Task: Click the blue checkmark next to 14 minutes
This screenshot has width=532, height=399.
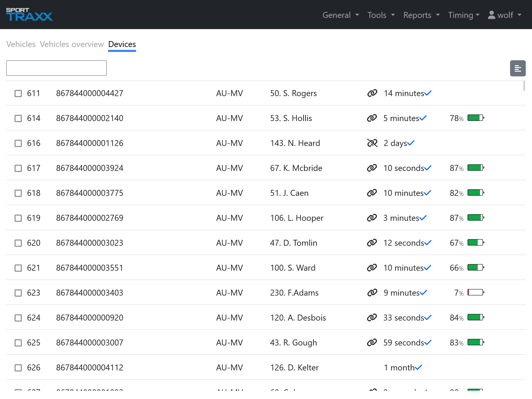Action: coord(428,93)
